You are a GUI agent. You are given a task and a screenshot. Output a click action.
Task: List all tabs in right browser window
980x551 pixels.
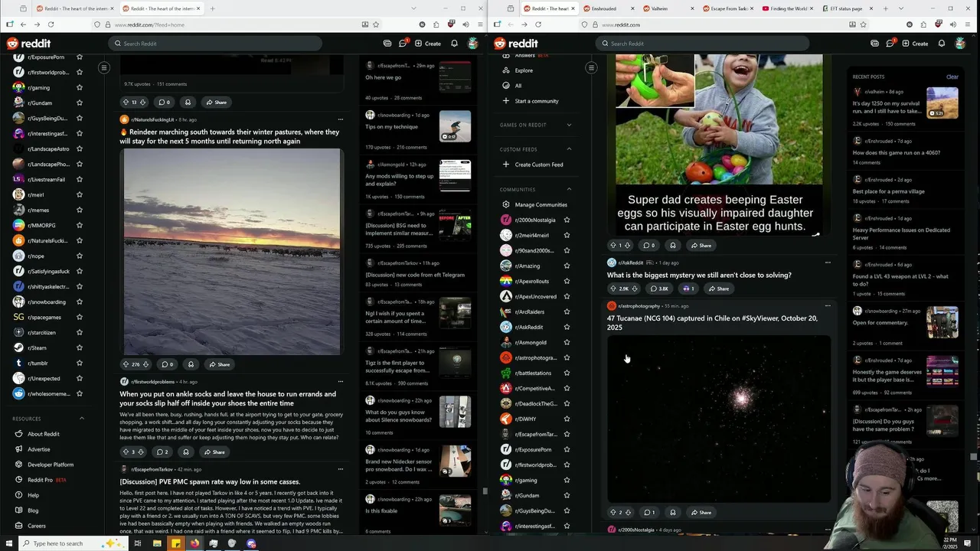[x=900, y=8]
